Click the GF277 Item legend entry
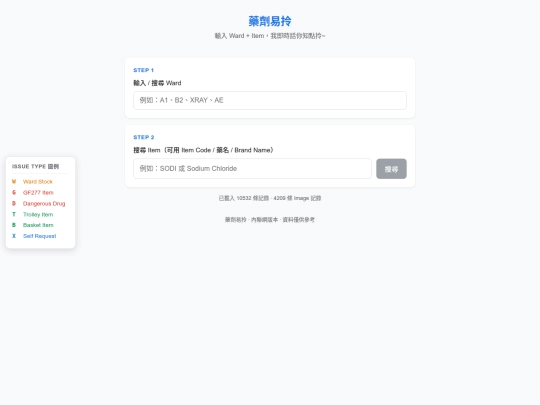The width and height of the screenshot is (540, 405). coord(38,193)
